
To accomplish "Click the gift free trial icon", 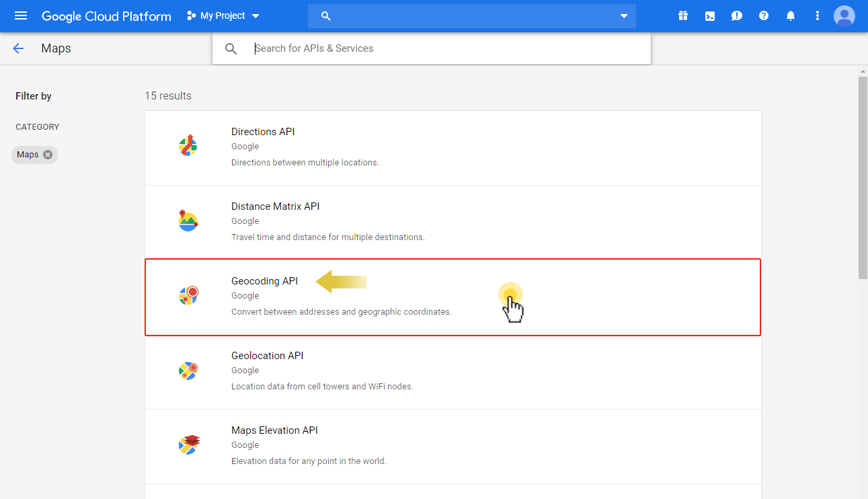I will tap(683, 15).
